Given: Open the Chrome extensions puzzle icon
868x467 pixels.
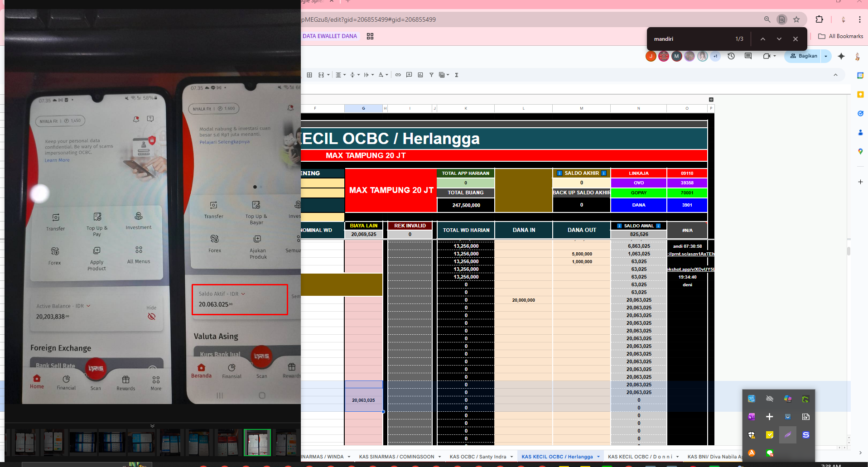Looking at the screenshot, I should (x=819, y=19).
